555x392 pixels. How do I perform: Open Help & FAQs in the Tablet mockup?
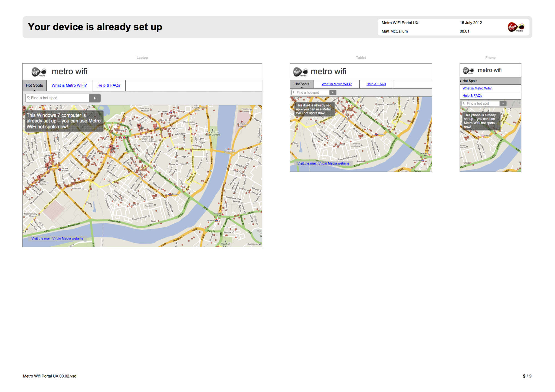point(376,84)
